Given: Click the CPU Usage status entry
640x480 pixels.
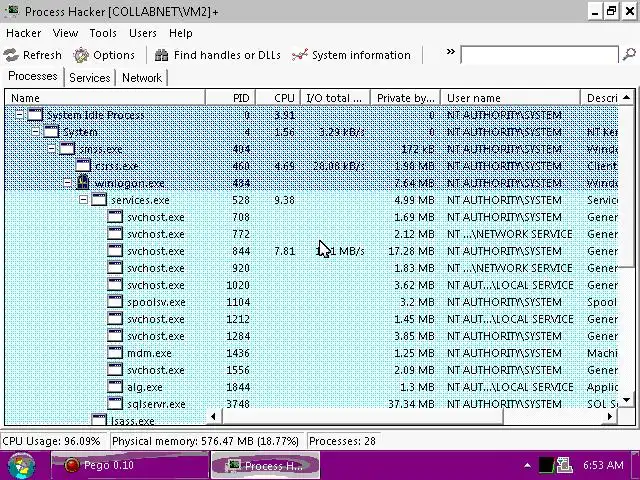Looking at the screenshot, I should coord(51,441).
